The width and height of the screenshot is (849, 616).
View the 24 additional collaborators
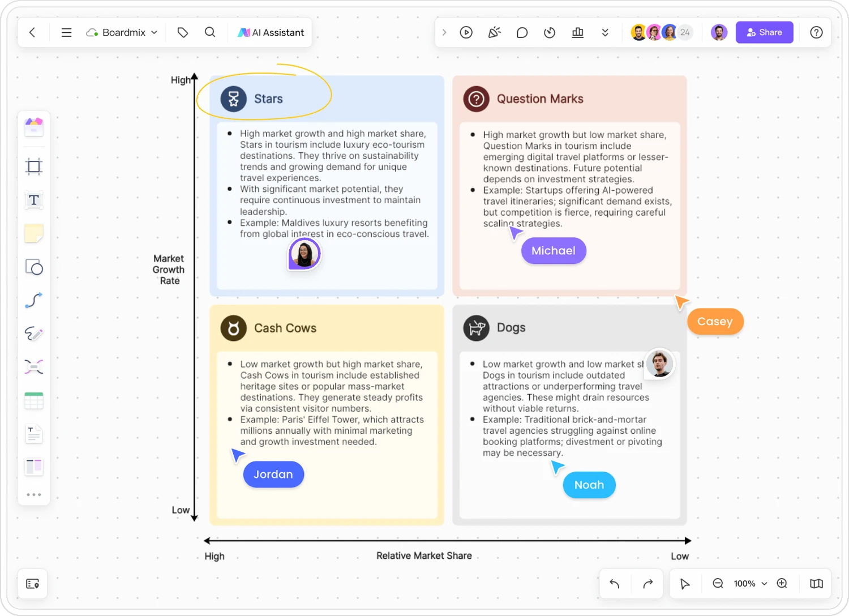coord(685,33)
